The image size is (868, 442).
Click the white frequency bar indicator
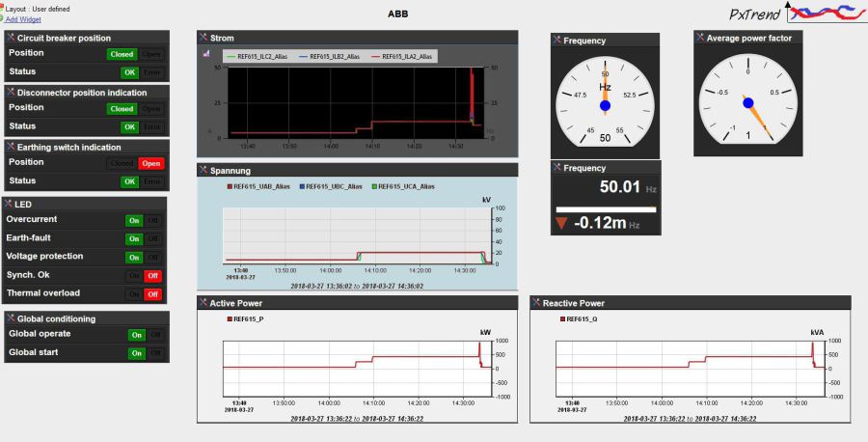606,208
